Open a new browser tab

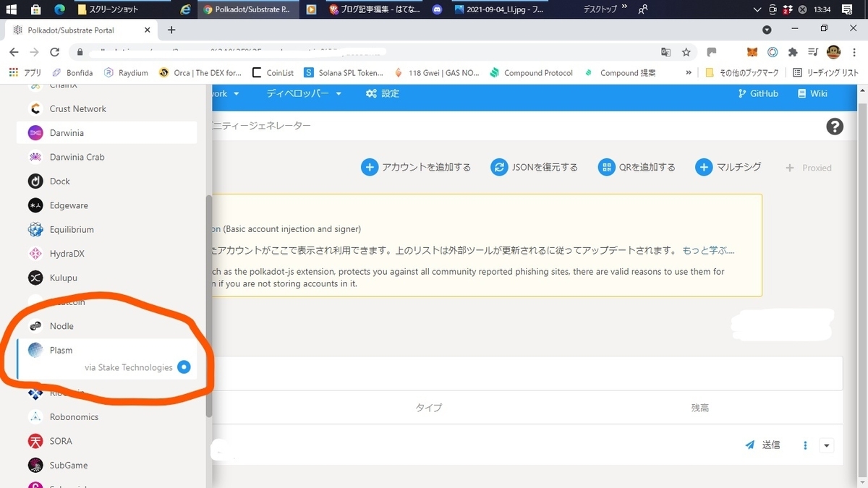171,30
